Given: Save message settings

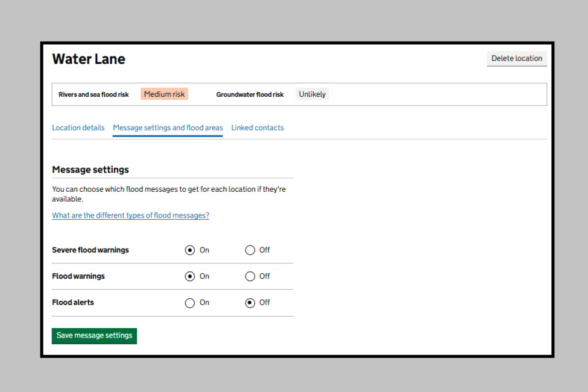Looking at the screenshot, I should 94,336.
